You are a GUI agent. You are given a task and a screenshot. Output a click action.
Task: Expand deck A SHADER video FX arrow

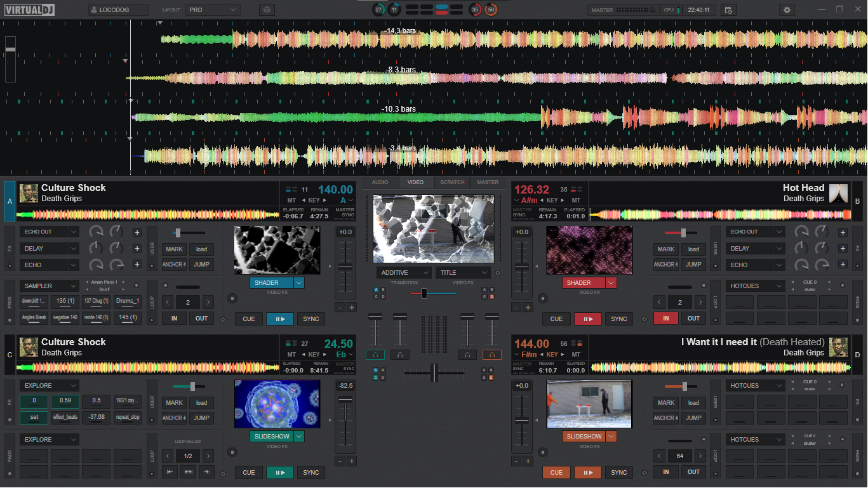pos(299,283)
